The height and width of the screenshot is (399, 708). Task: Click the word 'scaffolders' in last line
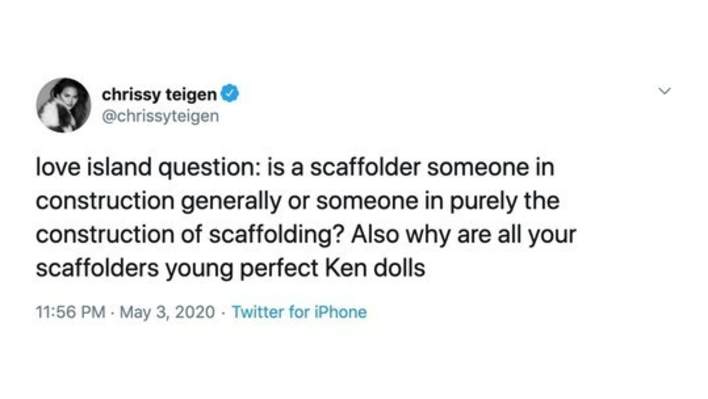[96, 268]
